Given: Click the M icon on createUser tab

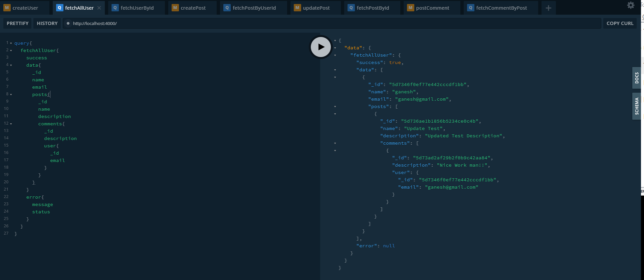Looking at the screenshot, I should [x=7, y=8].
